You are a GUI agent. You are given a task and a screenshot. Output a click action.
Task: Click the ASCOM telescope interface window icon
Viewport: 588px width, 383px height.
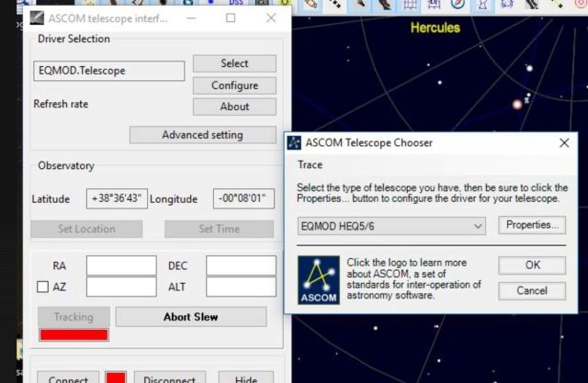coord(37,18)
